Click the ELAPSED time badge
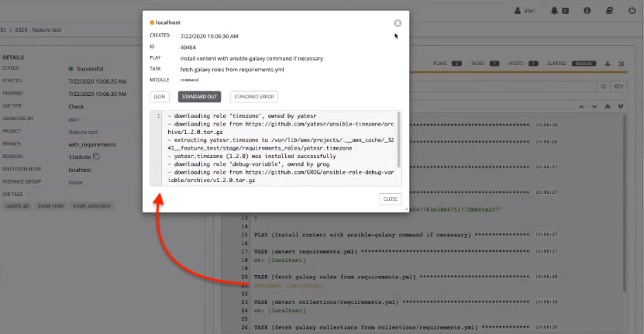This screenshot has height=334, width=644. click(584, 64)
